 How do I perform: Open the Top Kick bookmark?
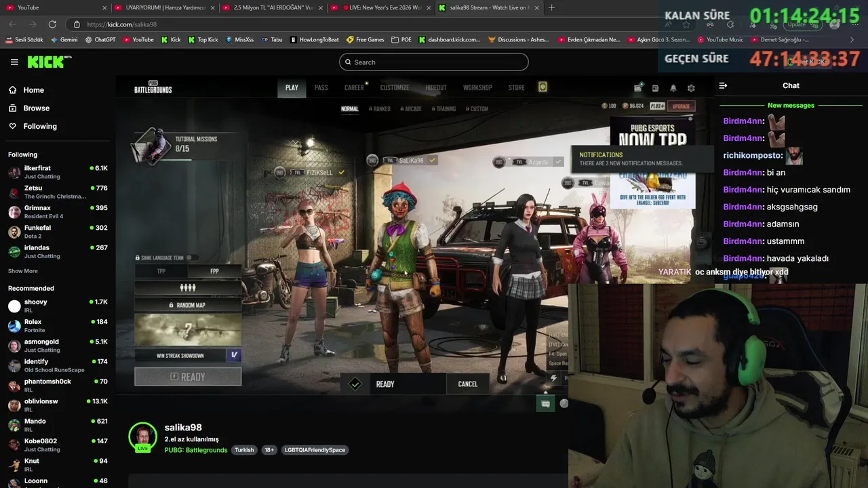[203, 40]
